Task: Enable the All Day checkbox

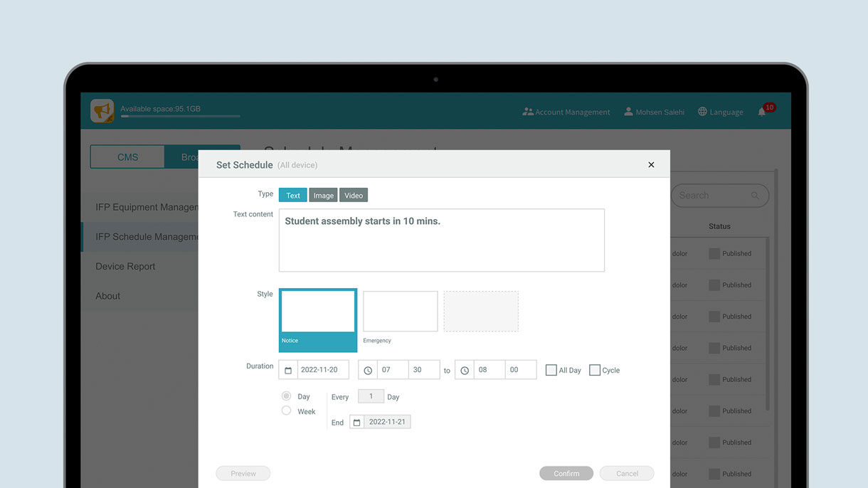Action: click(x=551, y=370)
